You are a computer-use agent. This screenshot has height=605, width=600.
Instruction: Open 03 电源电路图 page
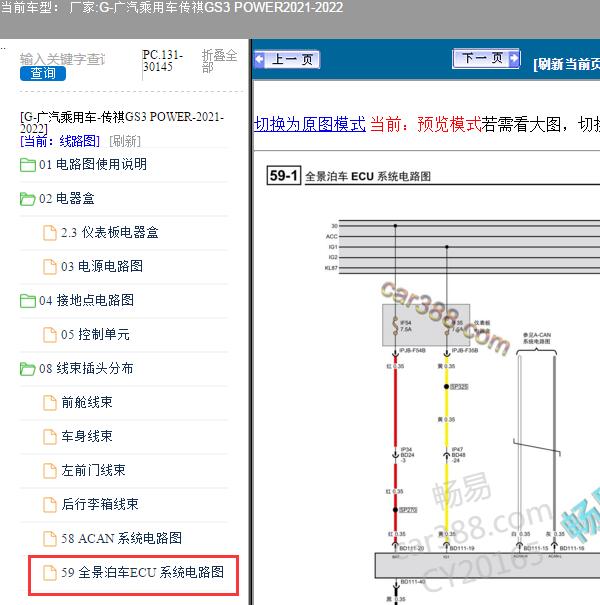102,266
